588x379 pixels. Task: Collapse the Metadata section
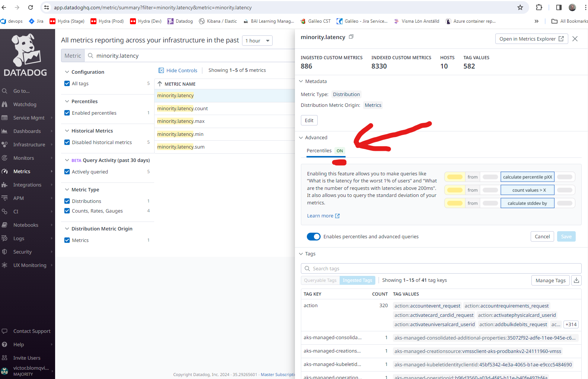301,82
